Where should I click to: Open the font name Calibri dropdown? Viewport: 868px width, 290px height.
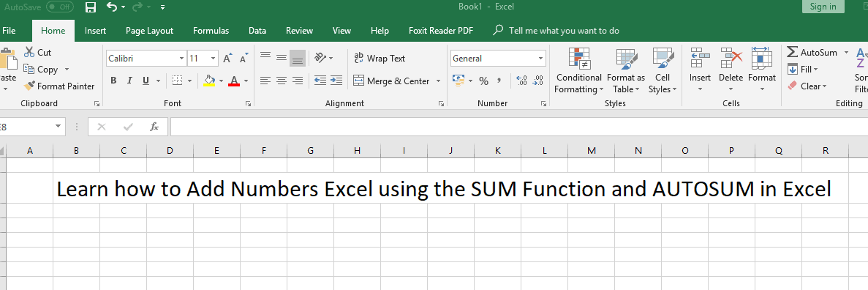[181, 59]
